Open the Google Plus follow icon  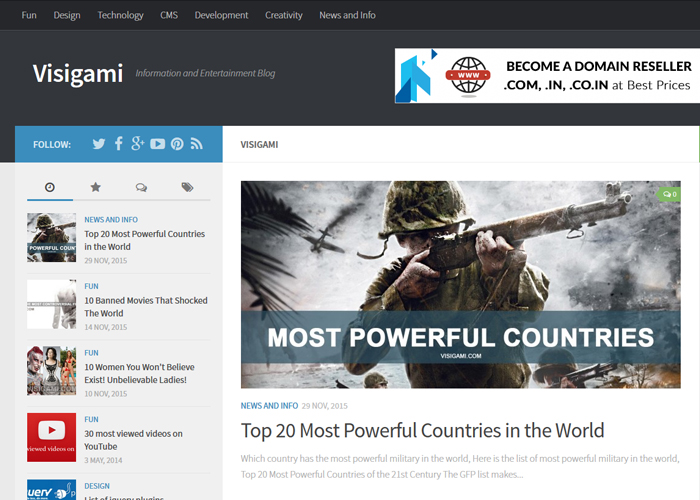click(x=138, y=144)
